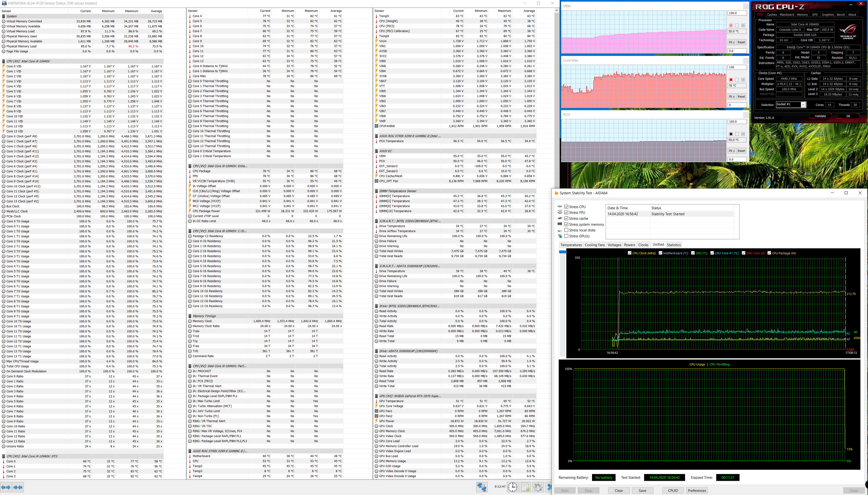Click the shrink columns arrows icon

click(18, 487)
